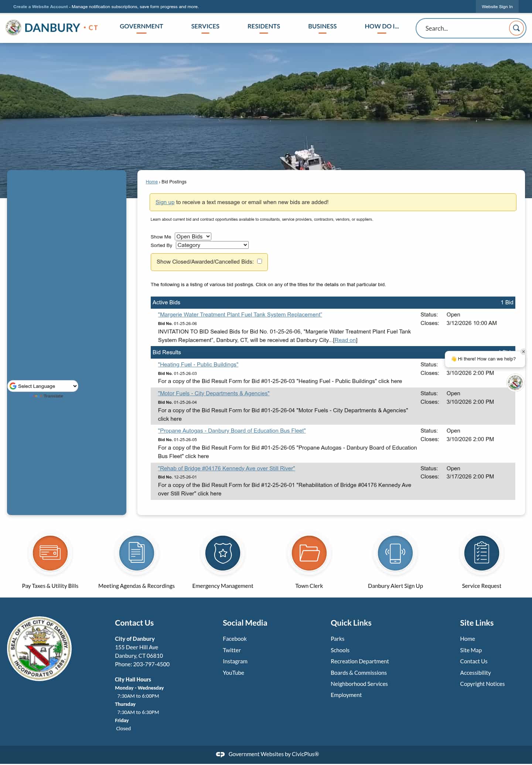532x765 pixels.
Task: Click the Hi there chat message bubble
Action: pos(484,359)
